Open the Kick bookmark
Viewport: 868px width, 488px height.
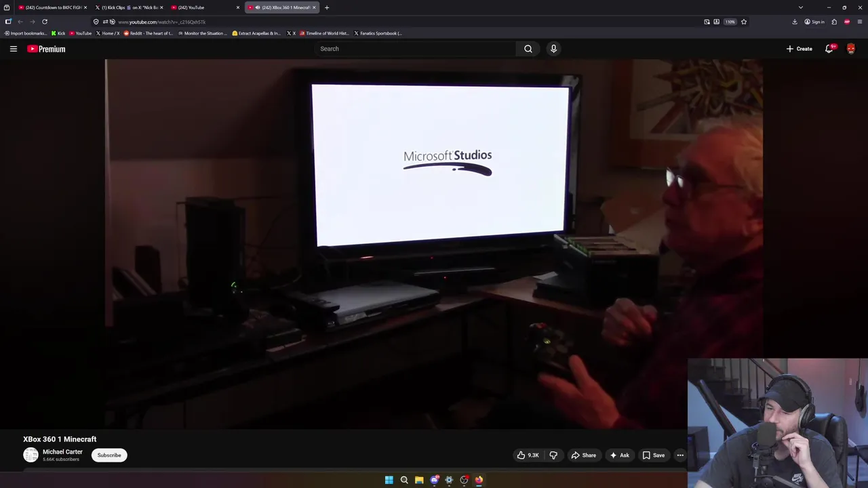click(58, 33)
